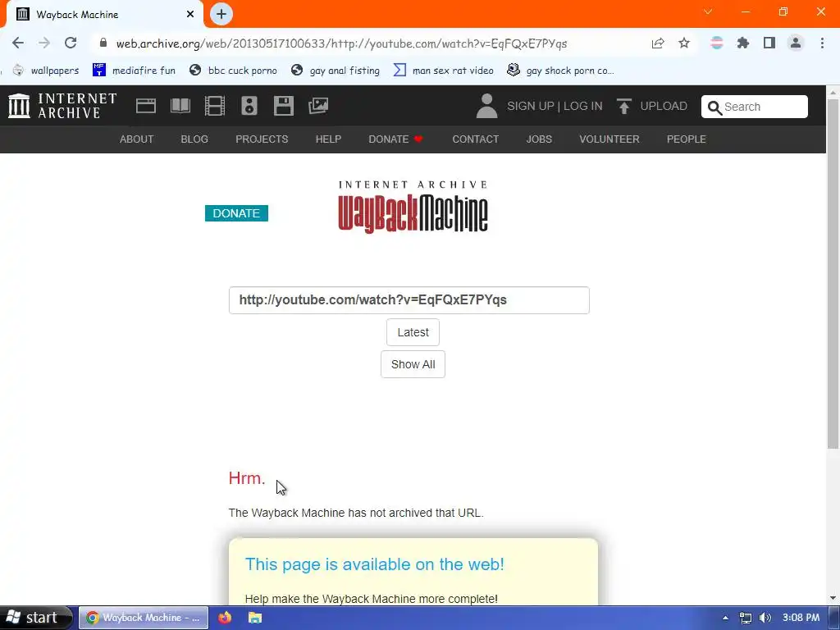Click the striped flag extension icon
840x630 pixels.
tap(717, 43)
